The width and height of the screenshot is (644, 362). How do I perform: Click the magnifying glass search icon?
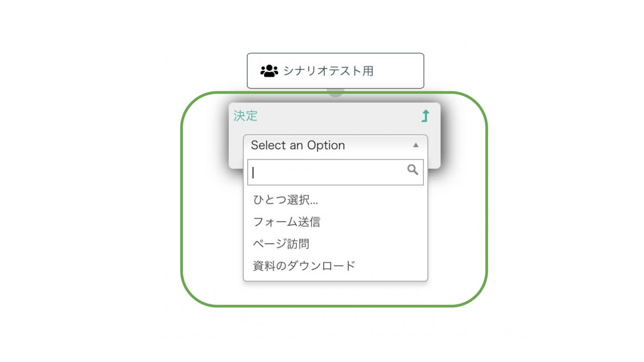click(413, 170)
